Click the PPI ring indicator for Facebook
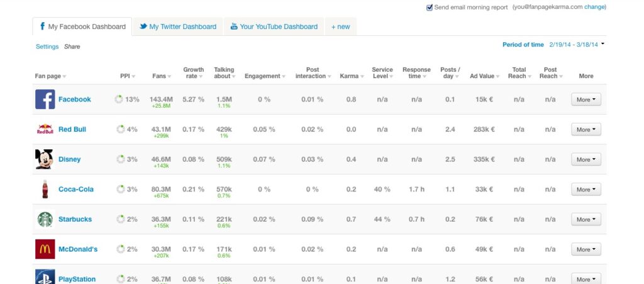This screenshot has height=284, width=644. click(x=119, y=99)
